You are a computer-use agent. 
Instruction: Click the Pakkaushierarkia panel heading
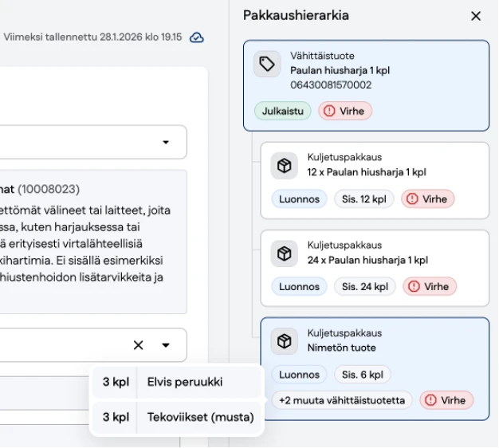[x=296, y=15]
